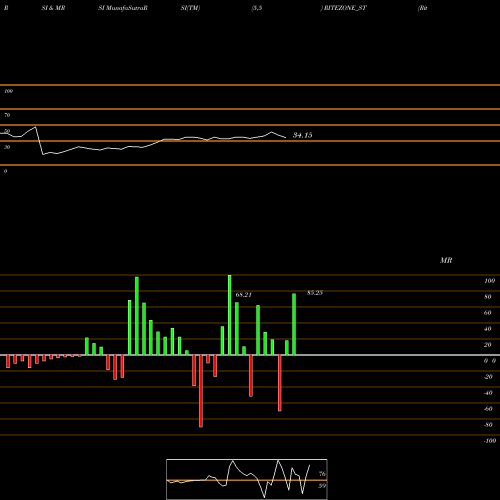
Task: Click the -40 label on MR scale
Action: point(488,393)
